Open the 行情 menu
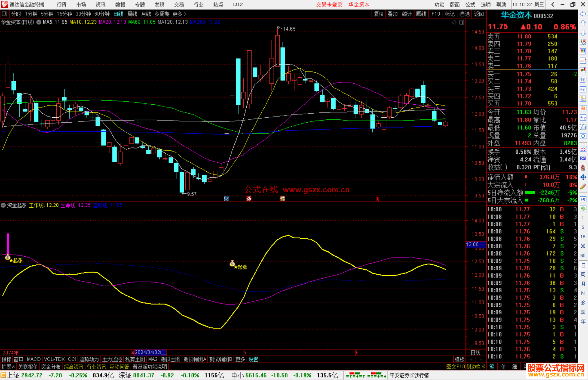Image resolution: width=588 pixels, height=380 pixels. [x=62, y=4]
